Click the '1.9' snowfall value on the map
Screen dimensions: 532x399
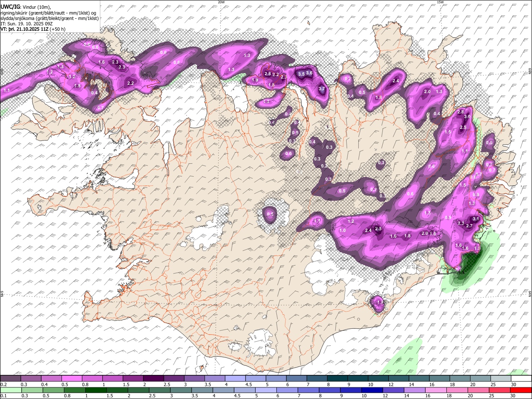pyautogui.click(x=255, y=80)
